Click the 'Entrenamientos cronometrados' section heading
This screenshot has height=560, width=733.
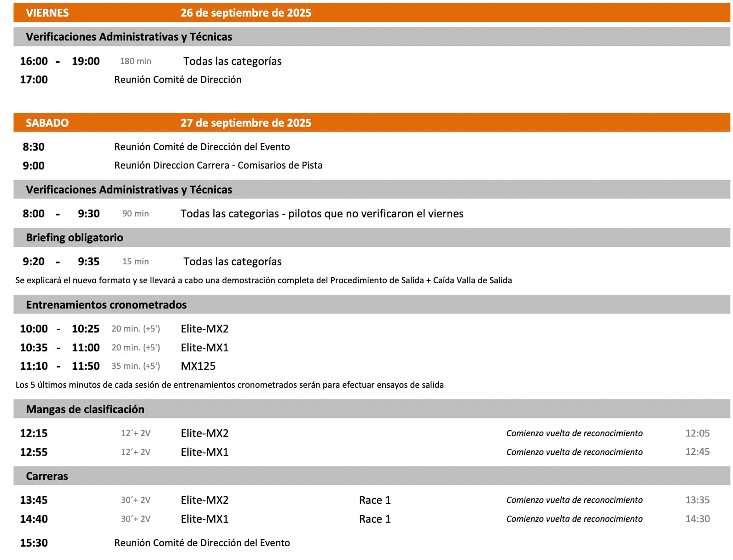tap(106, 305)
